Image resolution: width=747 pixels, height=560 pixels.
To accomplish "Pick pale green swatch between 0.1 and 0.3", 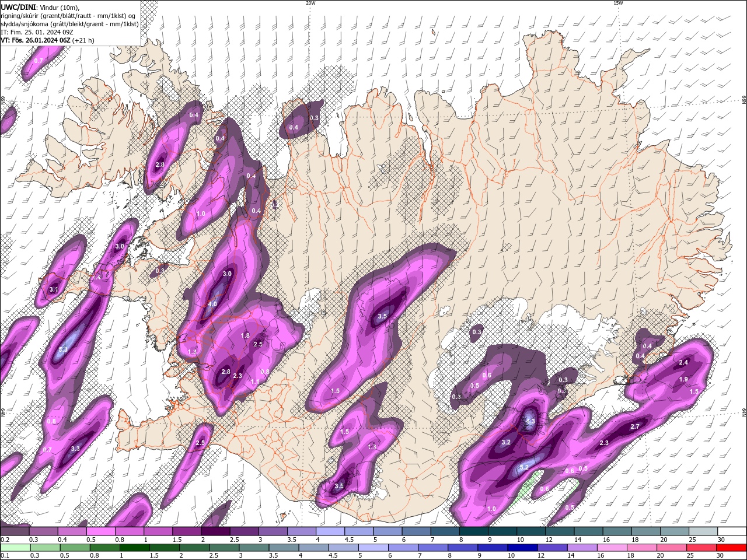I will pos(15,548).
